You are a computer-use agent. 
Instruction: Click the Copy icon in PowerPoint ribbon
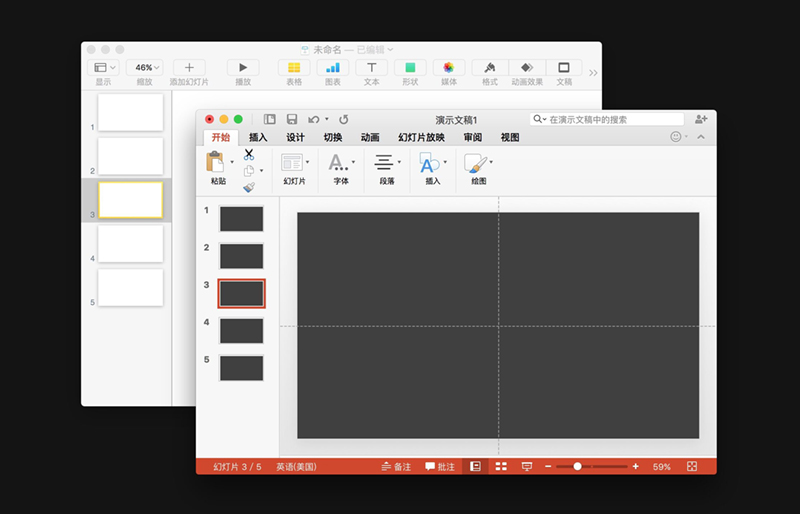pyautogui.click(x=249, y=170)
